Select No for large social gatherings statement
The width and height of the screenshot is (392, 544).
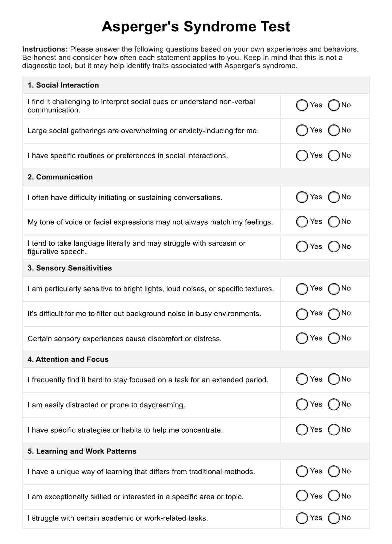tap(334, 130)
